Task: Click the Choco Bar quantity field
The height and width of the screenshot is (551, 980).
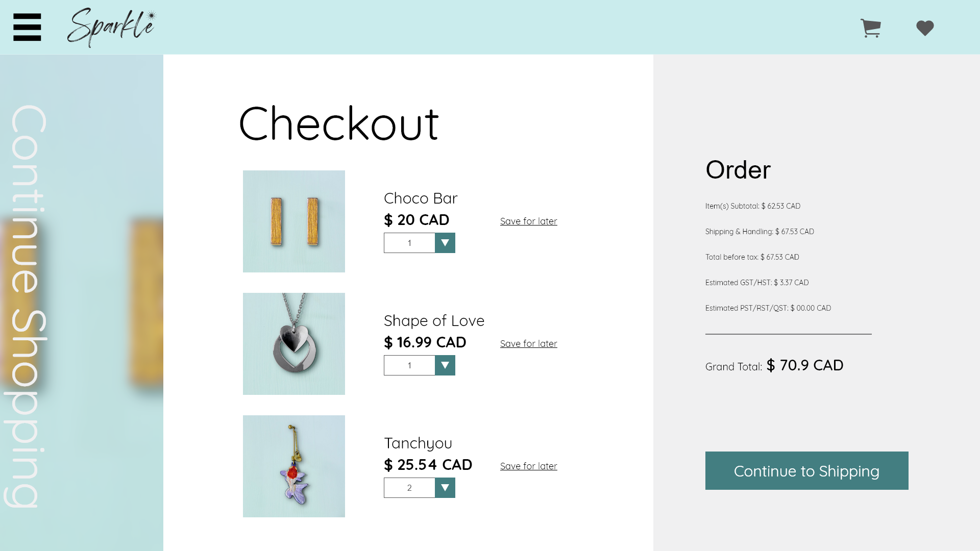Action: pyautogui.click(x=409, y=243)
